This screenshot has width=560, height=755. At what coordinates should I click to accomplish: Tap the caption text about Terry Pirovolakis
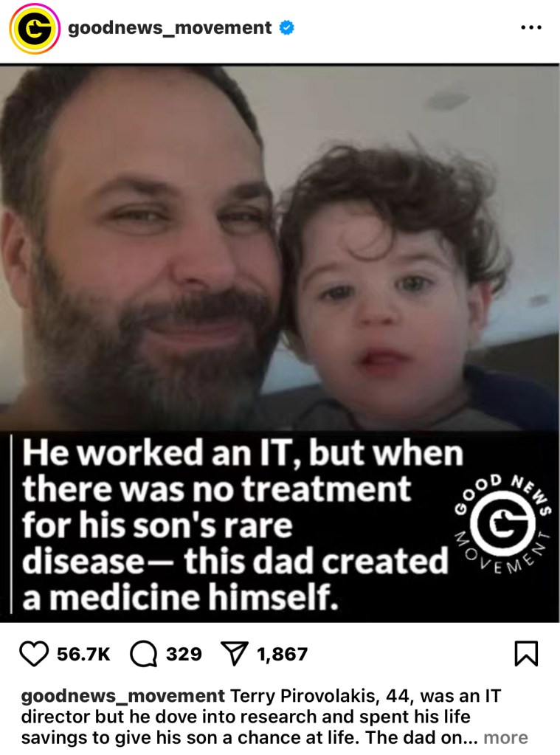[x=274, y=717]
